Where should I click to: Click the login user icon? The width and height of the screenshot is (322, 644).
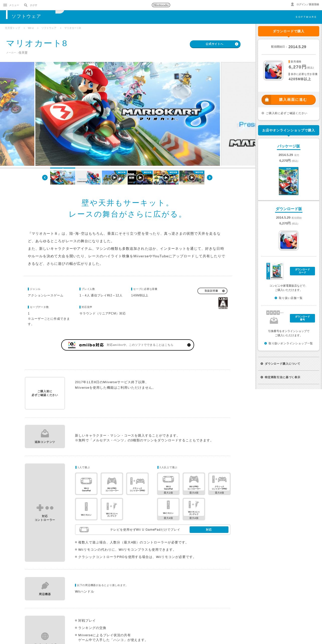[x=292, y=4]
